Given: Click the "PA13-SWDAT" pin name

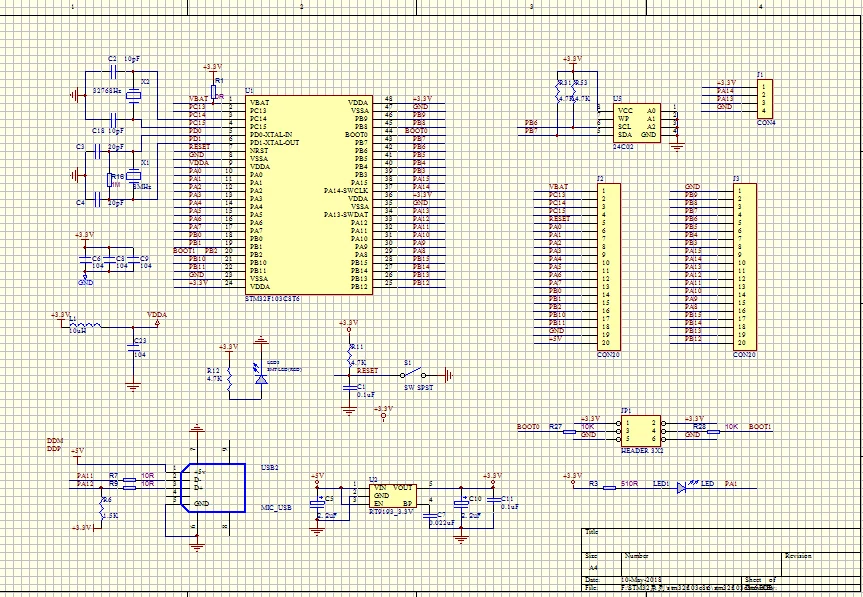Looking at the screenshot, I should tap(346, 214).
